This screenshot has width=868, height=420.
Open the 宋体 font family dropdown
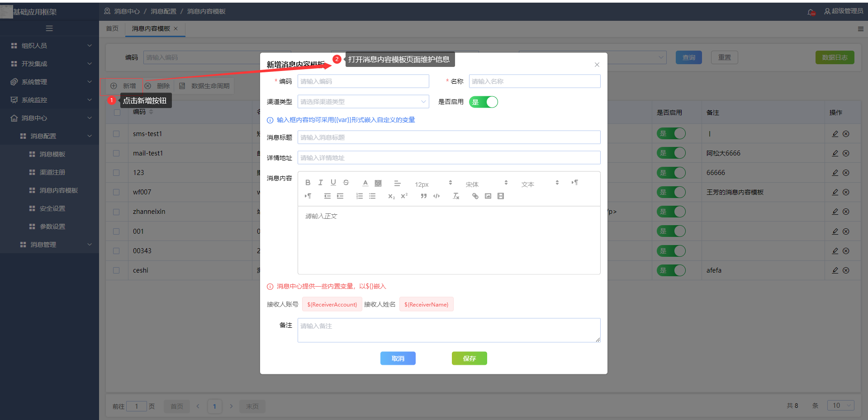pyautogui.click(x=486, y=184)
